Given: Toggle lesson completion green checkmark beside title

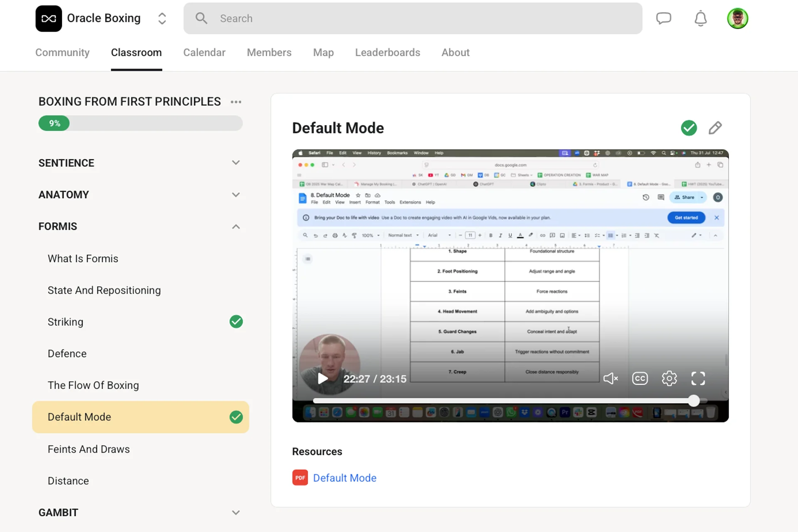Looking at the screenshot, I should pos(689,128).
